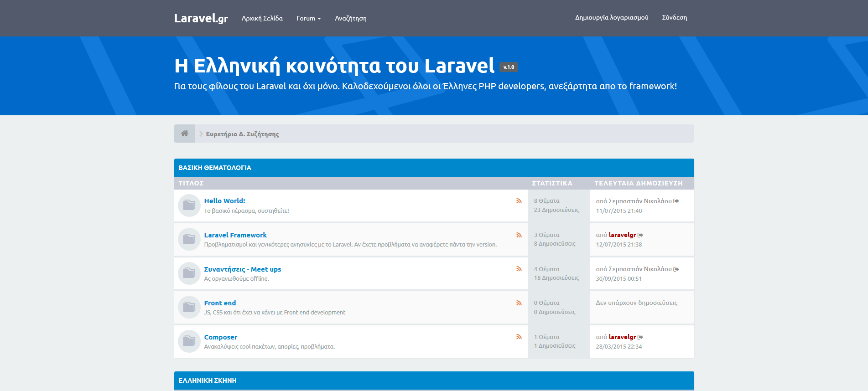
Task: Click 'Το βασικό πέρασμα, συστηθείτε!' description
Action: (x=247, y=211)
